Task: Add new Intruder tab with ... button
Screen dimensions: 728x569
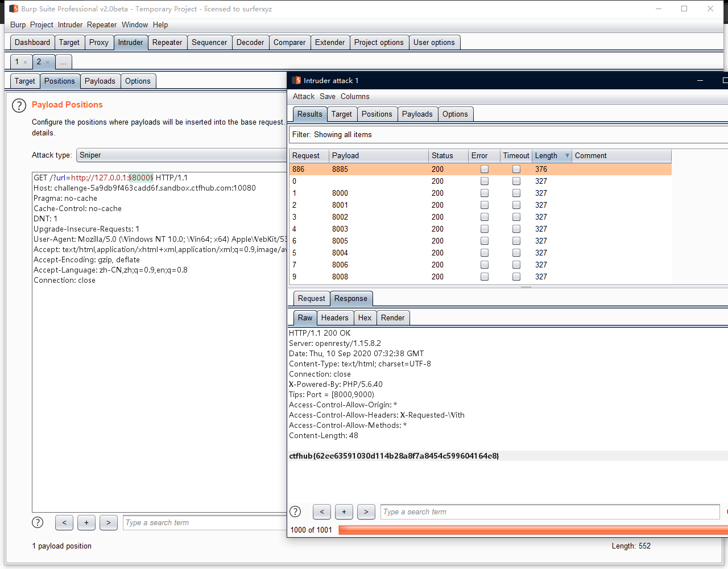Action: coord(63,62)
